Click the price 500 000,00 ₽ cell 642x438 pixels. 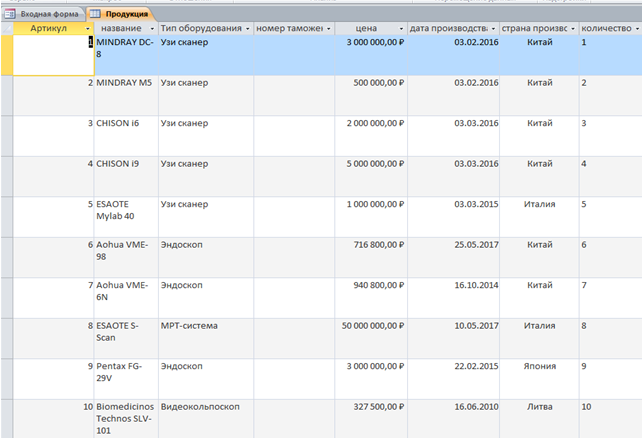(371, 95)
